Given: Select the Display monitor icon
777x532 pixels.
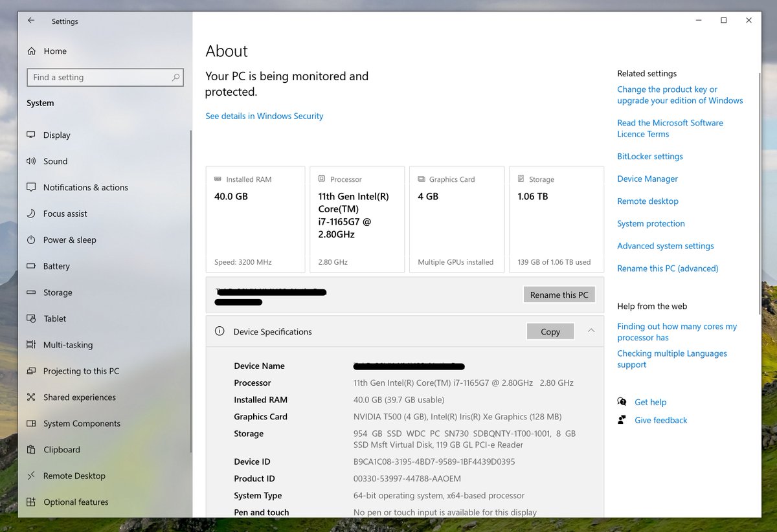Looking at the screenshot, I should (x=31, y=135).
